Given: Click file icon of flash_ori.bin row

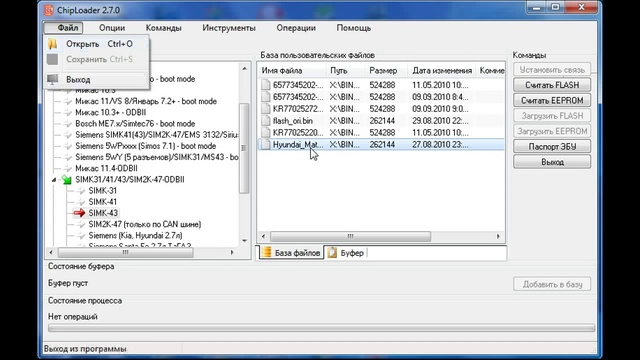Looking at the screenshot, I should coord(266,120).
